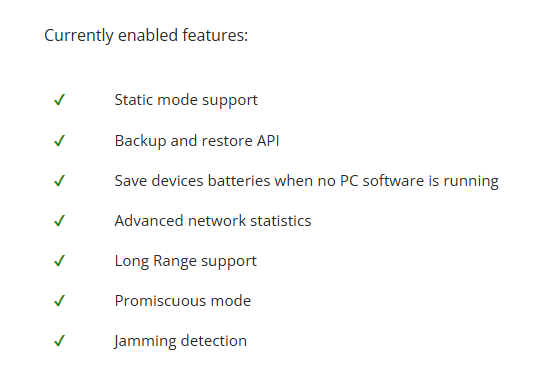Click the green checkmark for Promiscuous mode
Viewport: 540px width, 388px height.
[x=60, y=301]
